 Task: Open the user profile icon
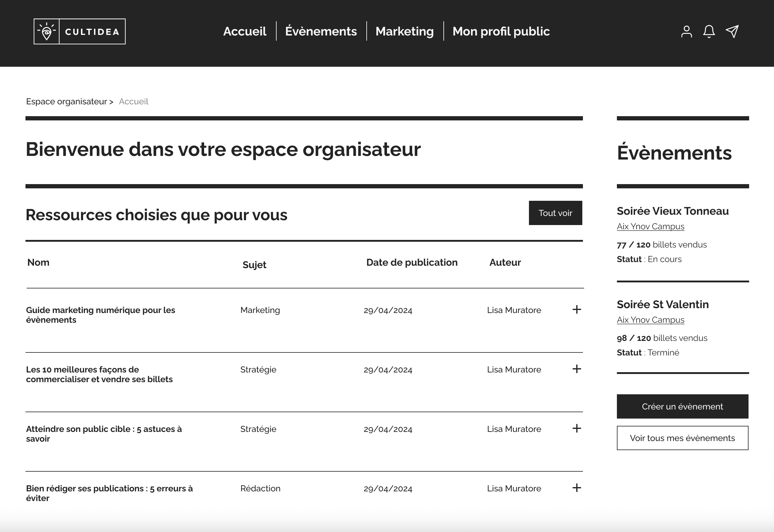coord(686,32)
